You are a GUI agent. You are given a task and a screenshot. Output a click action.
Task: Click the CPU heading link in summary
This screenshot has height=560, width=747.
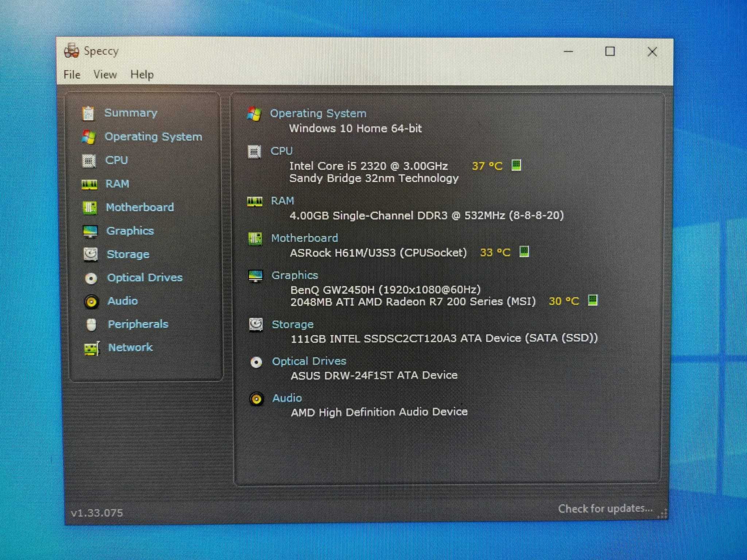pyautogui.click(x=282, y=151)
